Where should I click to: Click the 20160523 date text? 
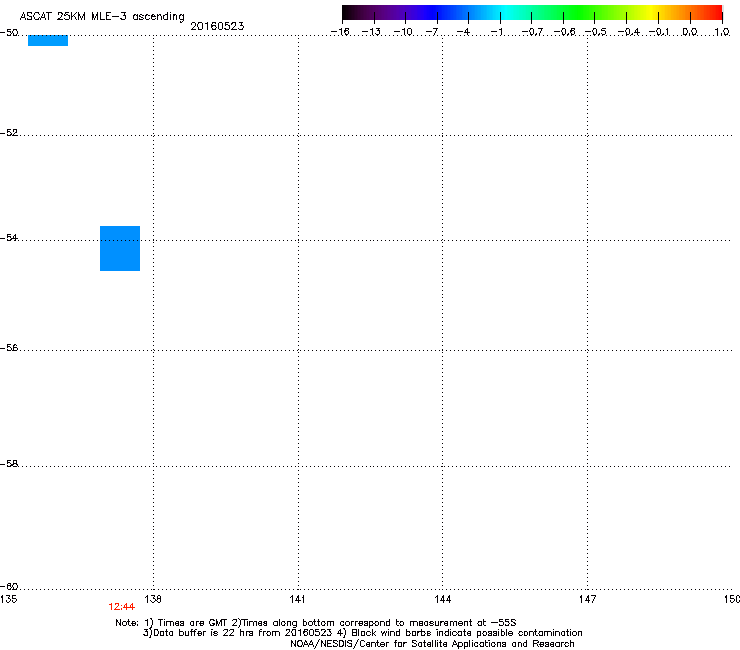(x=217, y=26)
